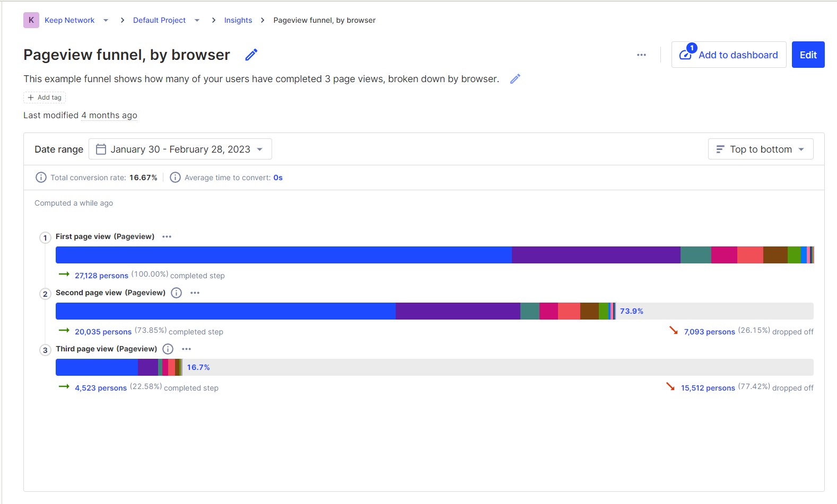The width and height of the screenshot is (837, 504).
Task: Open the January 30 - February 28 date range dropdown
Action: pyautogui.click(x=180, y=149)
